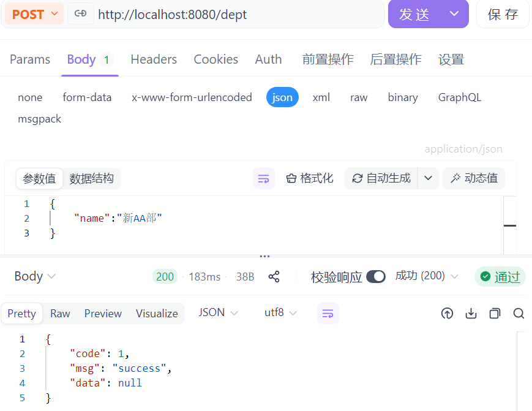The image size is (532, 411).
Task: Switch to the Auth tab
Action: (268, 59)
